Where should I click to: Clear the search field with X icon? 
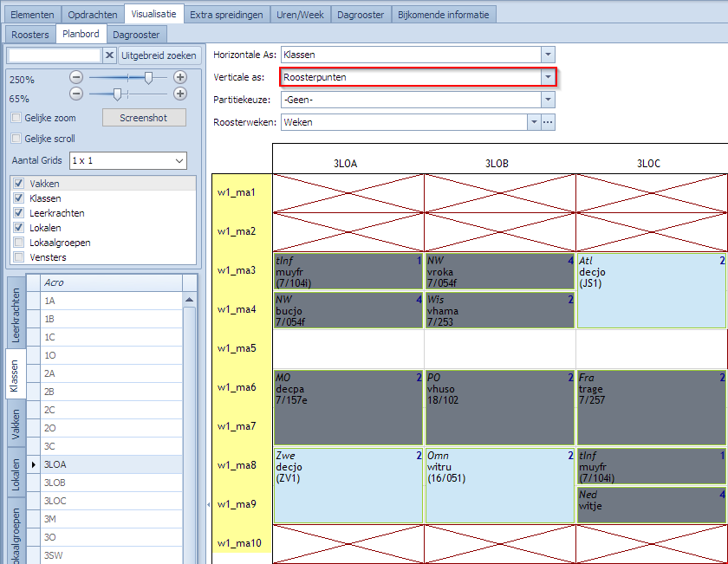109,55
